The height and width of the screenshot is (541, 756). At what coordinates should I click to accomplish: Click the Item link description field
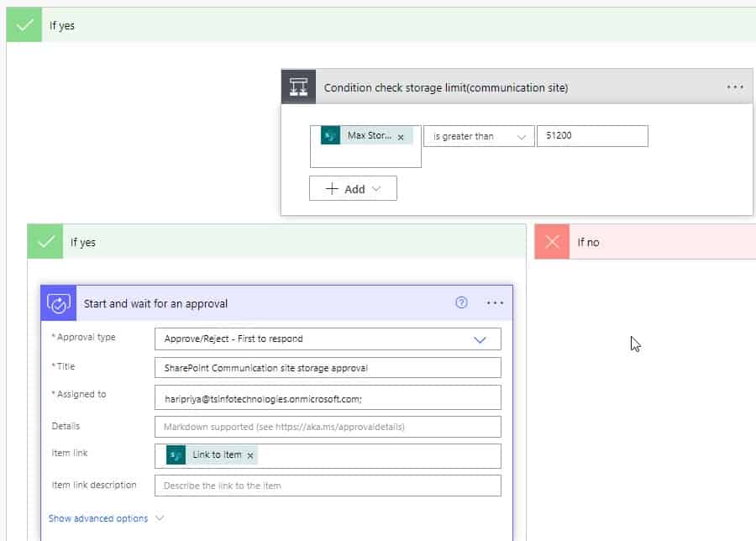coord(328,486)
